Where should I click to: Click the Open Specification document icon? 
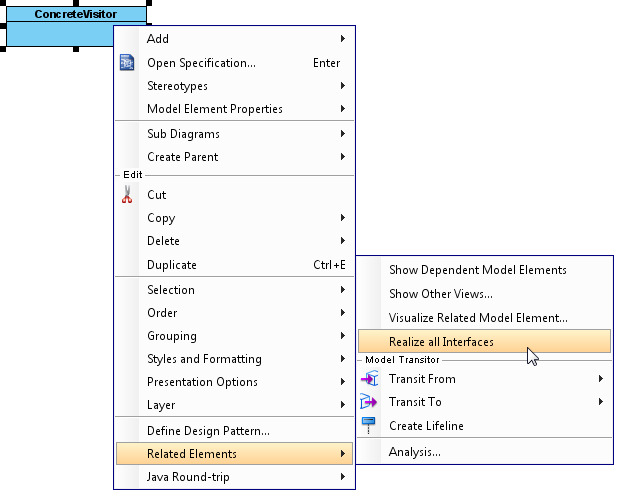tap(127, 63)
